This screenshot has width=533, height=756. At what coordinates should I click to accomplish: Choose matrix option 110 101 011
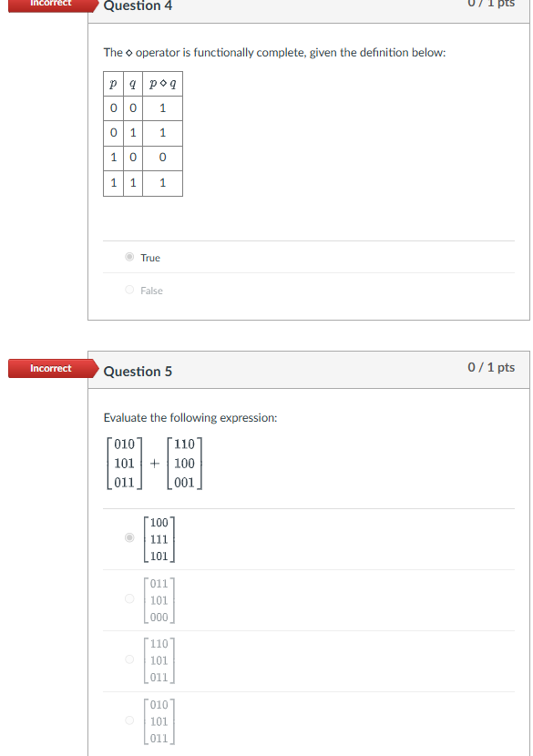tap(128, 660)
